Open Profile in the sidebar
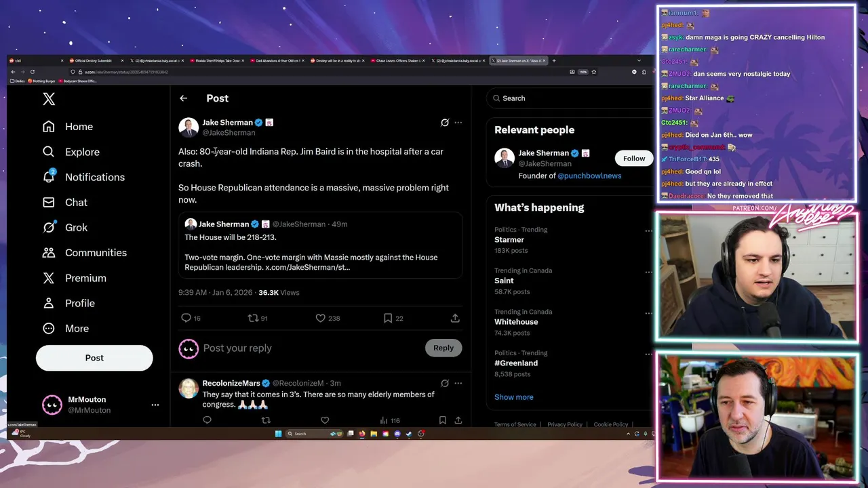 [68, 303]
